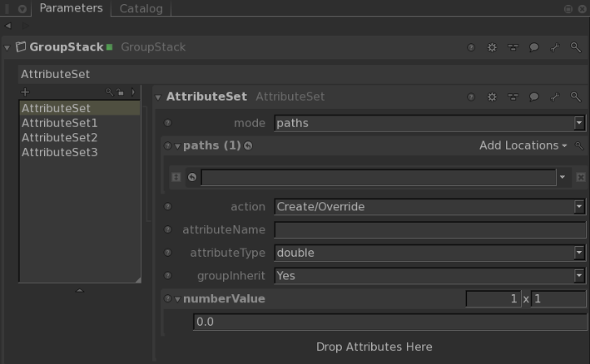Click the GroupStack wrench icon
The height and width of the screenshot is (364, 590).
(x=555, y=48)
